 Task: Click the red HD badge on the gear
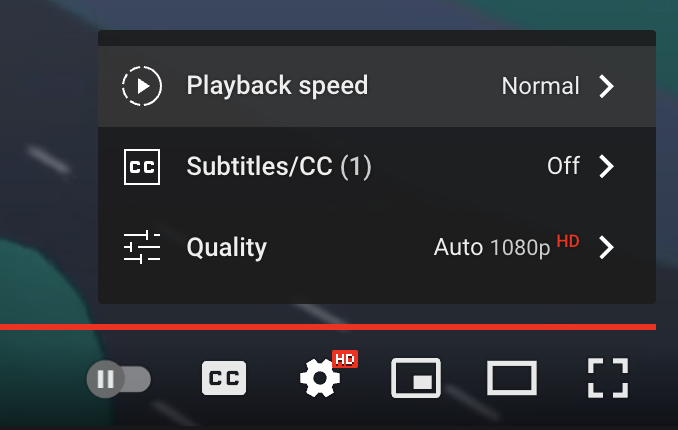(x=345, y=359)
